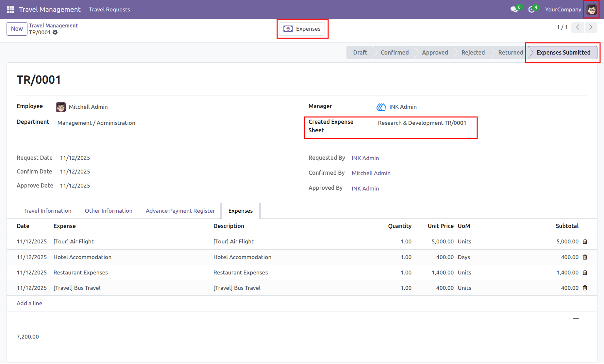Open the apps grid menu icon
The height and width of the screenshot is (364, 604).
coord(10,9)
